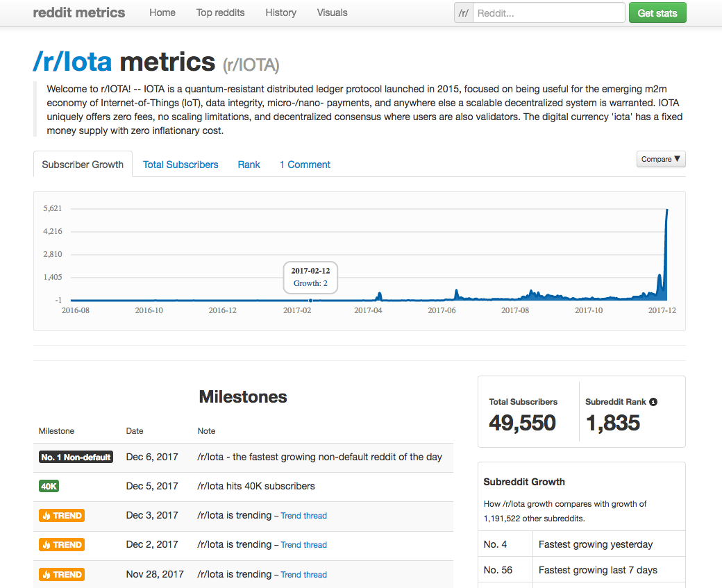The width and height of the screenshot is (722, 588).
Task: Open the reddit metrics home logo
Action: point(78,12)
